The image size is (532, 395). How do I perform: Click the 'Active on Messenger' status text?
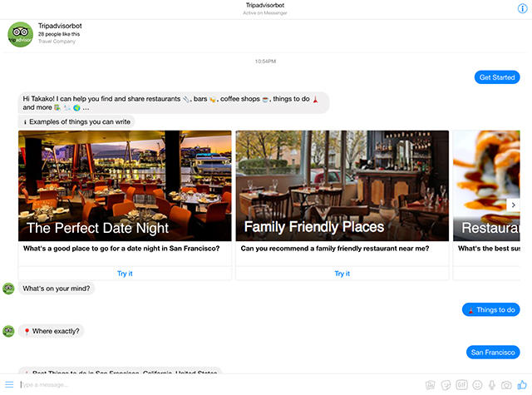point(265,13)
